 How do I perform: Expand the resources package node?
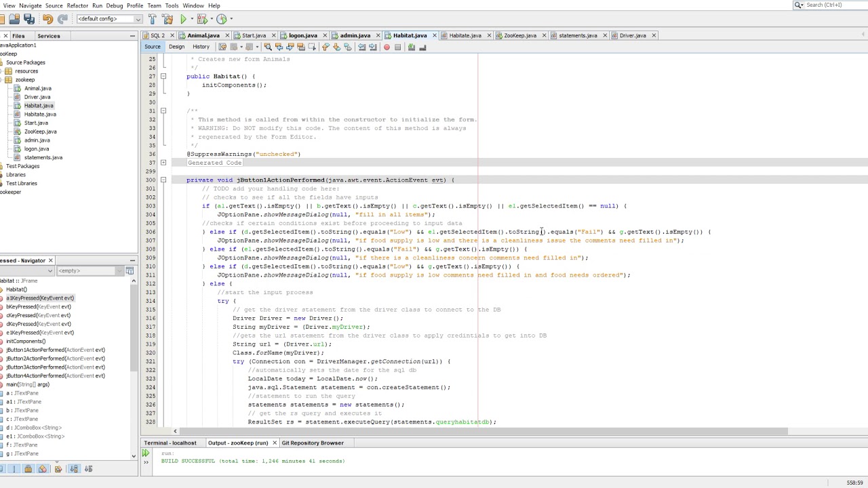point(1,71)
